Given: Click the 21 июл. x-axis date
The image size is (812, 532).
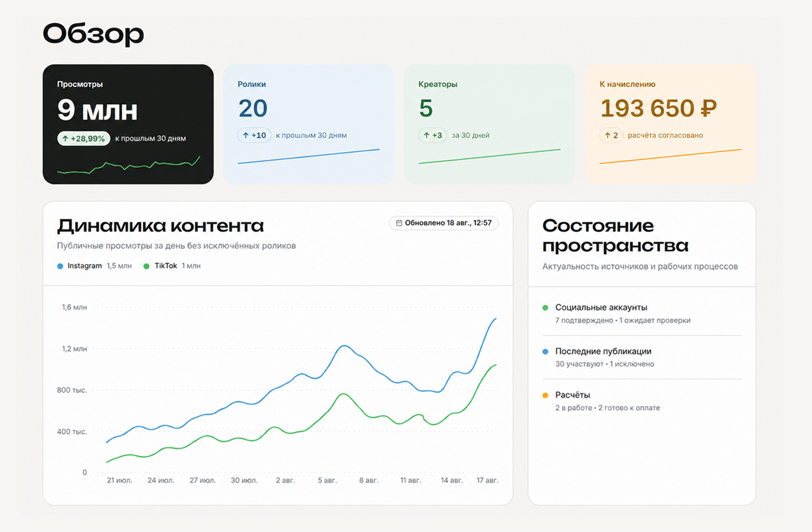Looking at the screenshot, I should pos(119,481).
